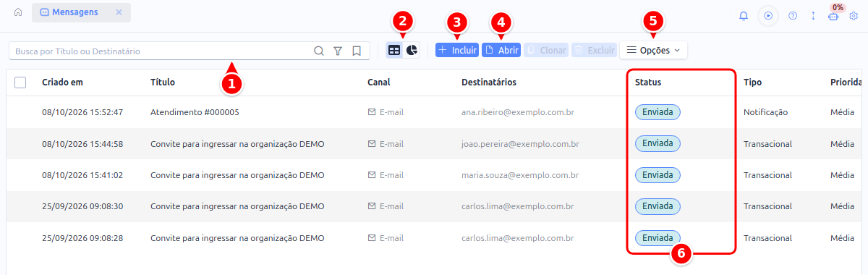
Task: Close the Mensagens tab
Action: [119, 12]
